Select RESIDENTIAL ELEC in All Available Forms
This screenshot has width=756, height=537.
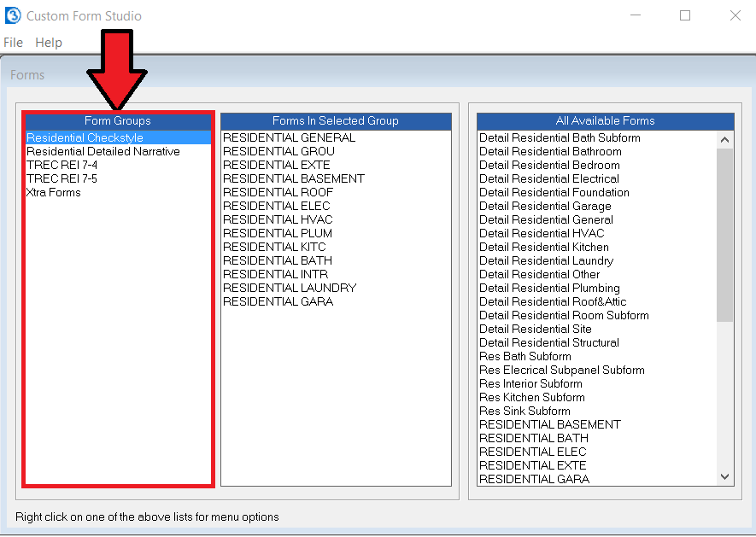point(597,452)
